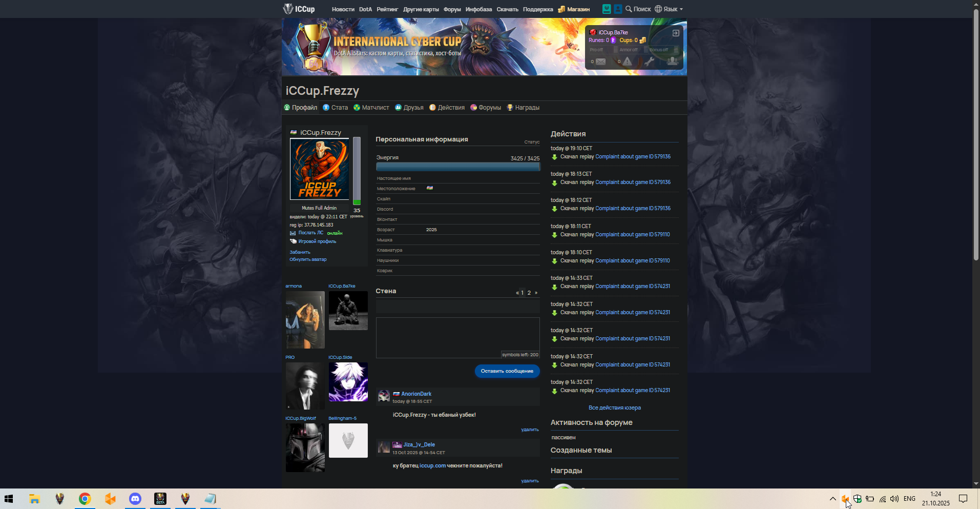Click the Все действия юзера link
This screenshot has height=509, width=980.
[615, 408]
